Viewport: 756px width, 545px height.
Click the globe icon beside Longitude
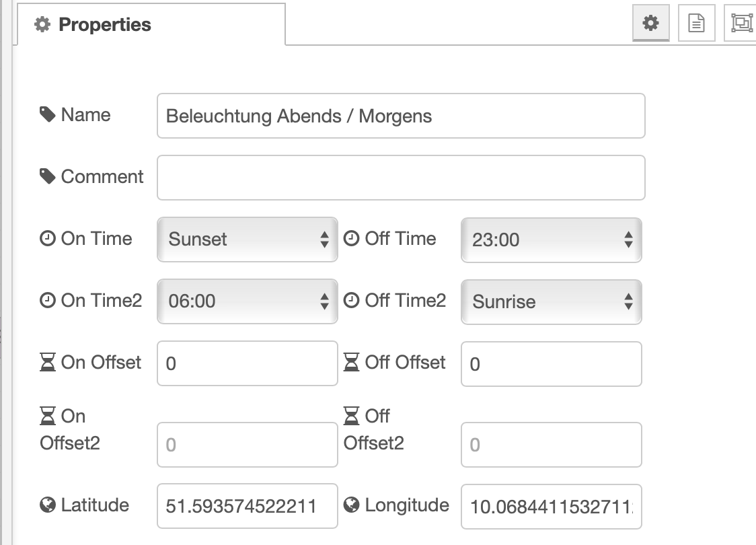click(351, 505)
